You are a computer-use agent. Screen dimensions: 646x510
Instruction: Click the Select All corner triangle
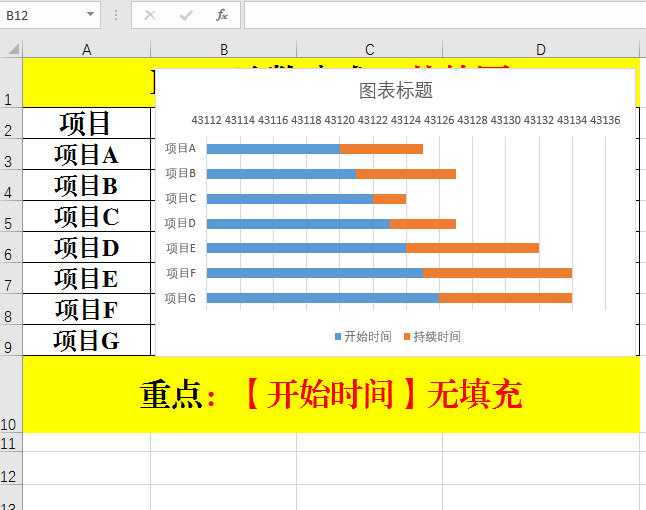[x=11, y=49]
